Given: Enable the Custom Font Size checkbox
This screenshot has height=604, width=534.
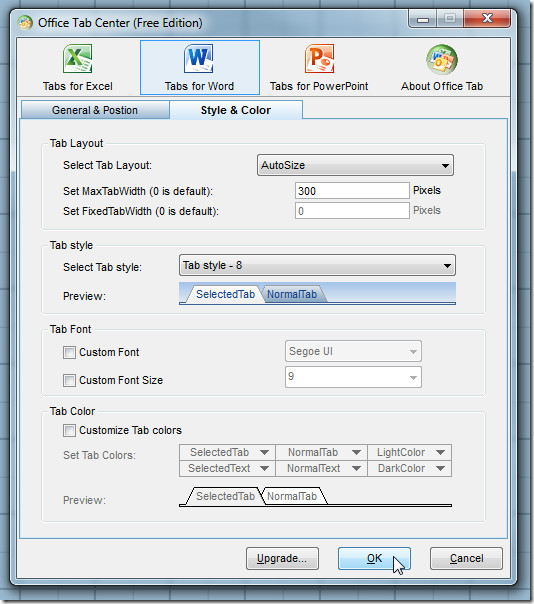Looking at the screenshot, I should (69, 380).
